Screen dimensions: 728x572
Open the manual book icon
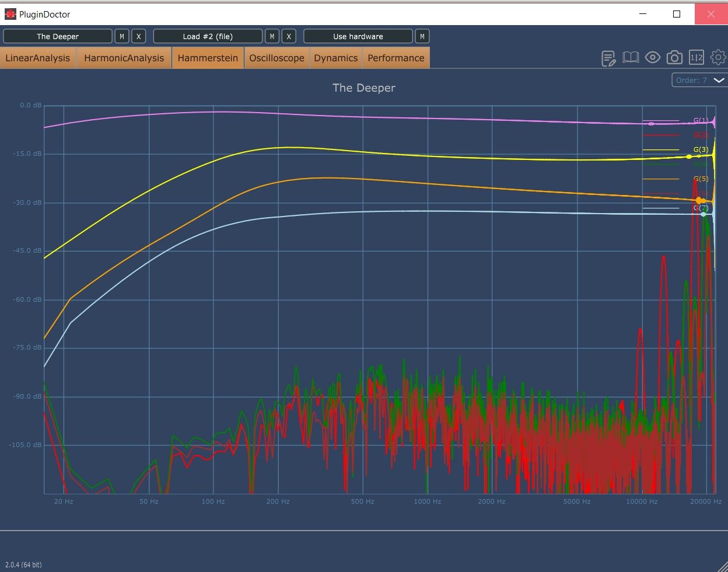(631, 57)
